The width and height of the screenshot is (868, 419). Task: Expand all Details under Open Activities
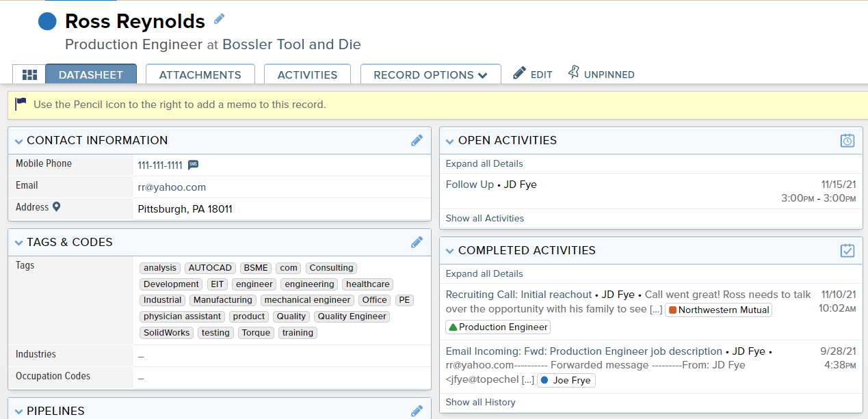484,163
